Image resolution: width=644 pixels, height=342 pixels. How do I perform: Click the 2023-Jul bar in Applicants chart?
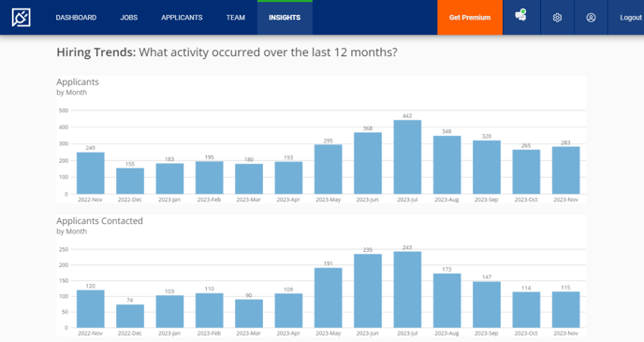pyautogui.click(x=407, y=157)
